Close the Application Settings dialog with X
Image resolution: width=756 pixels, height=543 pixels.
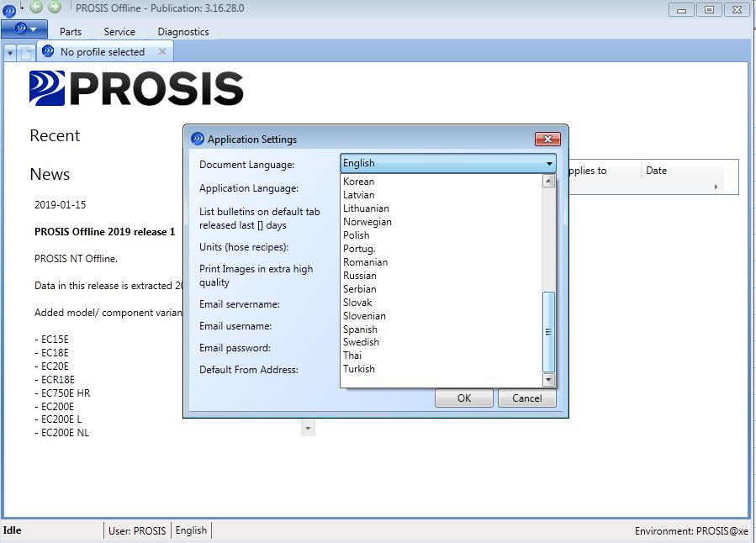click(547, 140)
